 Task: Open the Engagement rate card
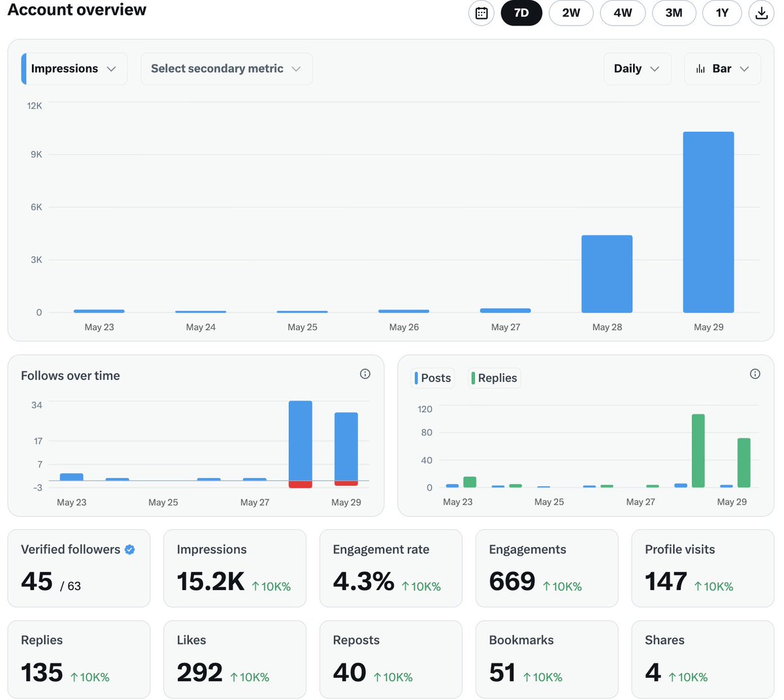(391, 569)
